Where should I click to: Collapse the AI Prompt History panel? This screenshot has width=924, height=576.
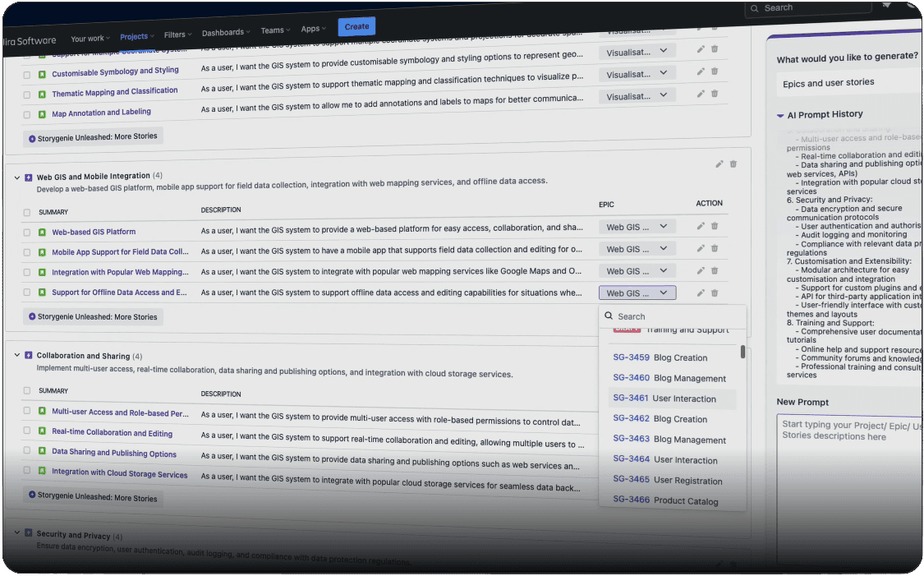coord(779,114)
